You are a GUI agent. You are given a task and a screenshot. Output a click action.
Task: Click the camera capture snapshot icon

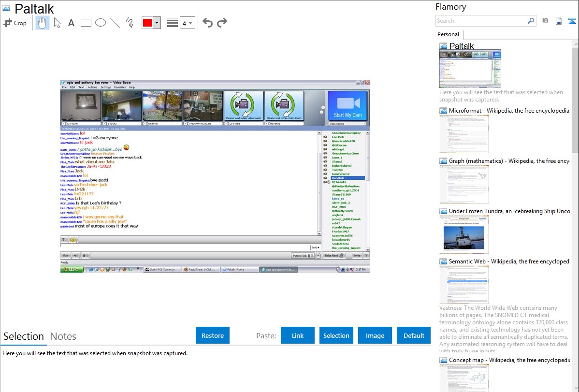click(545, 21)
